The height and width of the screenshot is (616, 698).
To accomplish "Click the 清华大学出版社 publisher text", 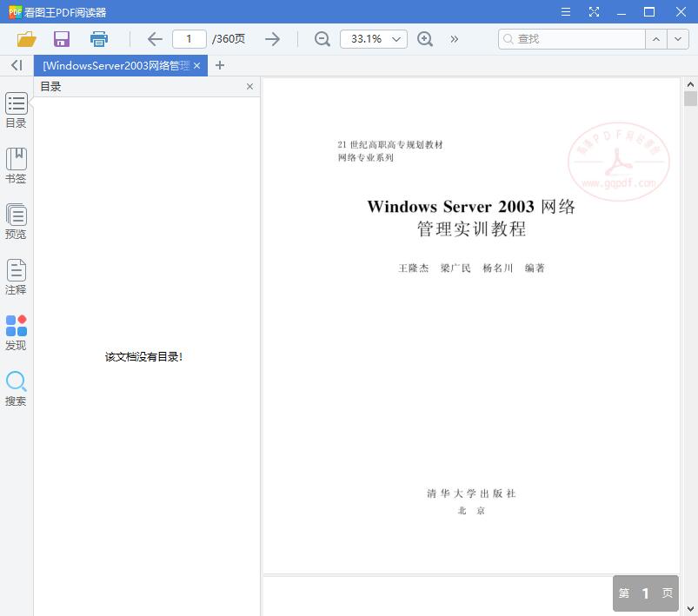I will pyautogui.click(x=471, y=493).
